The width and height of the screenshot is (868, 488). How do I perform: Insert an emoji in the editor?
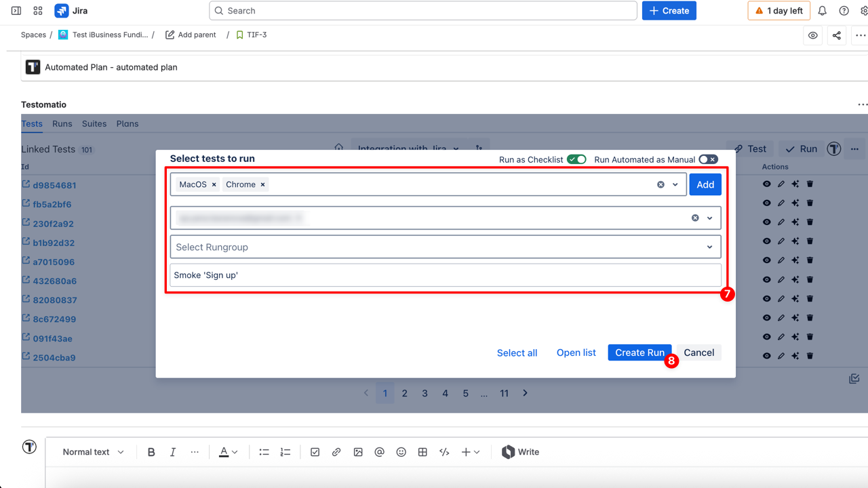(x=401, y=451)
